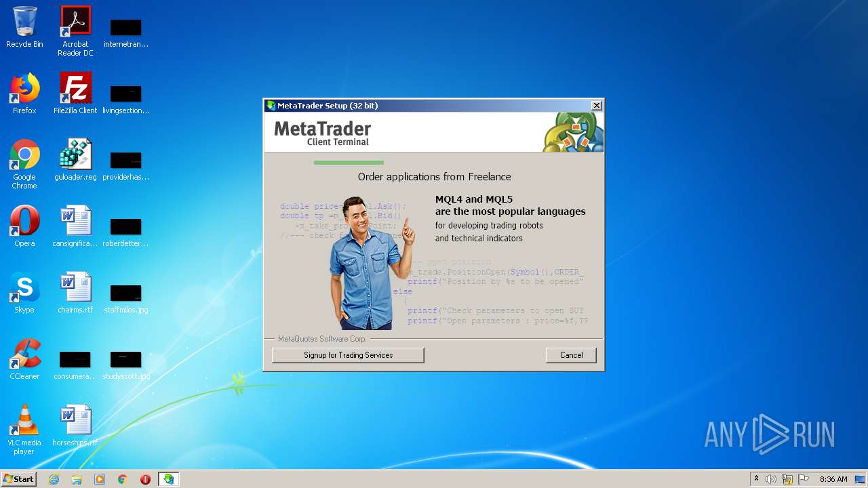Open Internet Explorer from the taskbar

[x=54, y=479]
